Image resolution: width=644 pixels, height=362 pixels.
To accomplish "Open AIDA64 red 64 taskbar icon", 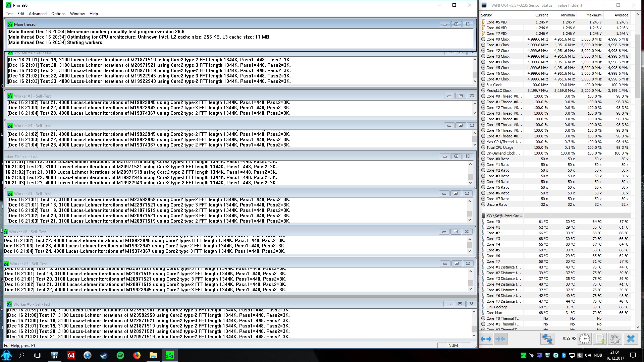I will tap(71, 355).
